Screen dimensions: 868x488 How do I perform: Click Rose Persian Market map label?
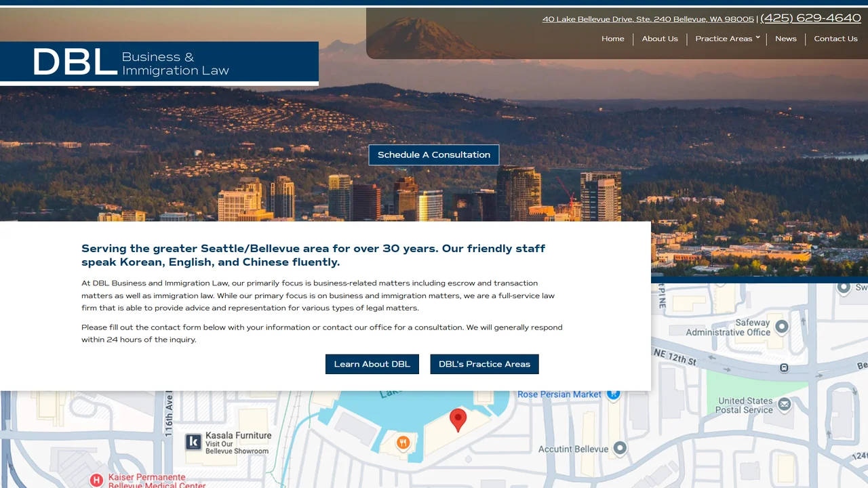[x=559, y=394]
